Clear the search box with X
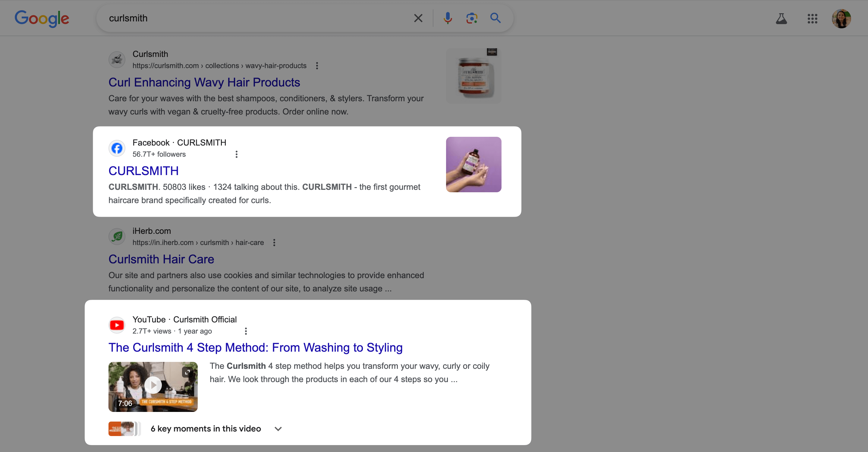This screenshot has width=868, height=452. pos(418,18)
